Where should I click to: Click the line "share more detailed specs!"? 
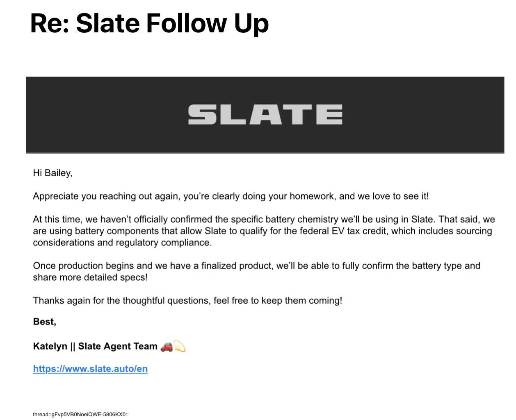90,277
